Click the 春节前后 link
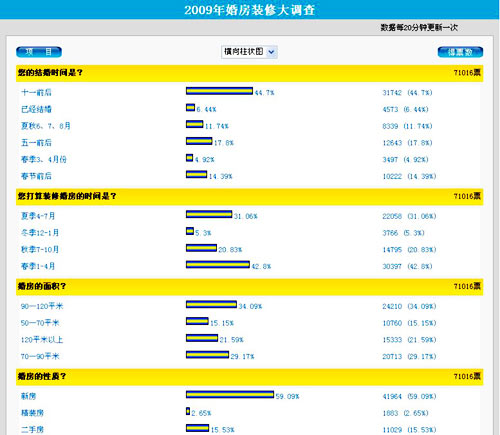 pyautogui.click(x=36, y=176)
